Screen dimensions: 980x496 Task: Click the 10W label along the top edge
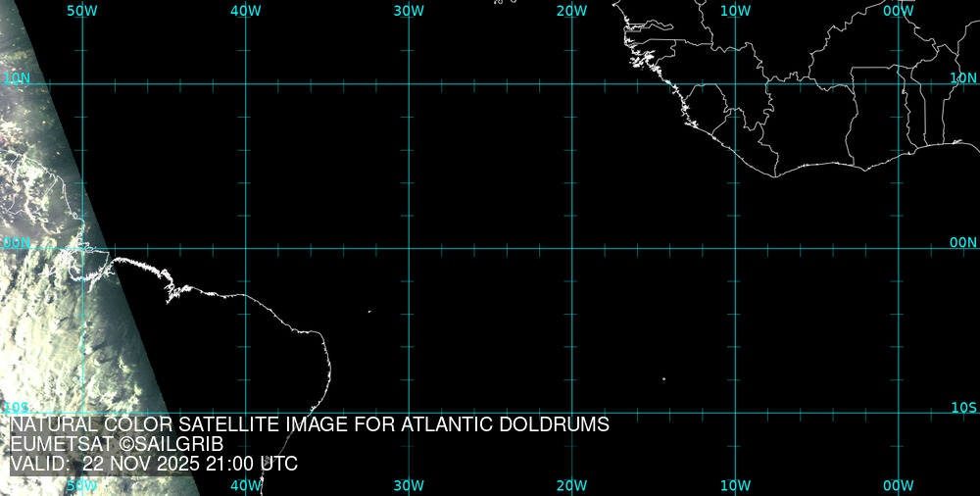[x=735, y=10]
